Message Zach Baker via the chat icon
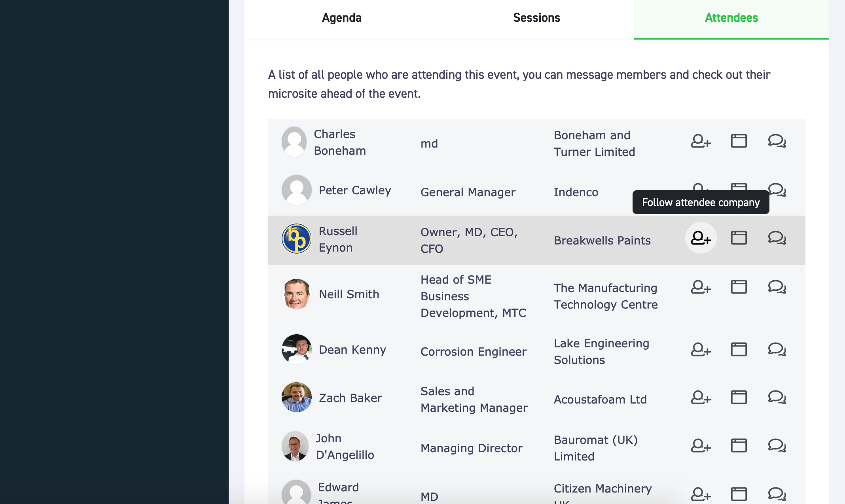This screenshot has height=504, width=845. [777, 397]
